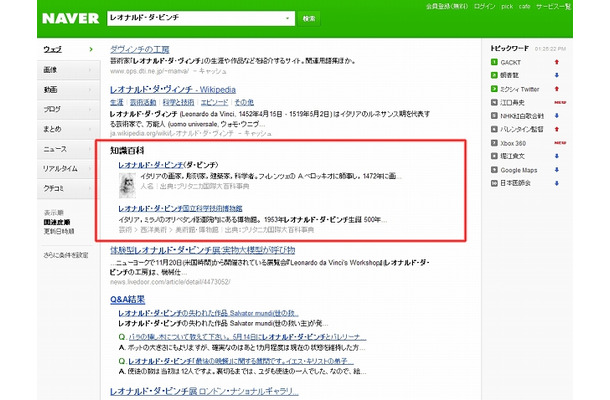This screenshot has height=400, width=610.
Task: Open the Salvator mundi Q&A link
Action: point(209,313)
